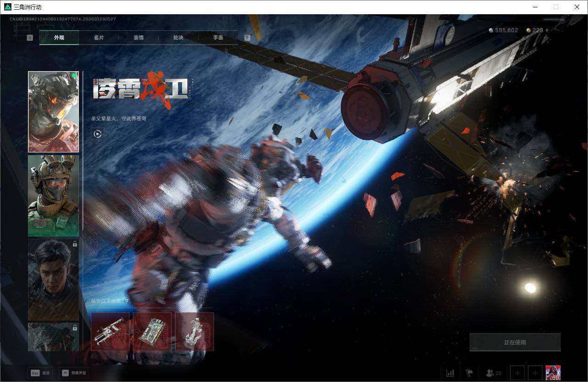Add a teammate in first plus slot
The image size is (588, 382).
(517, 373)
